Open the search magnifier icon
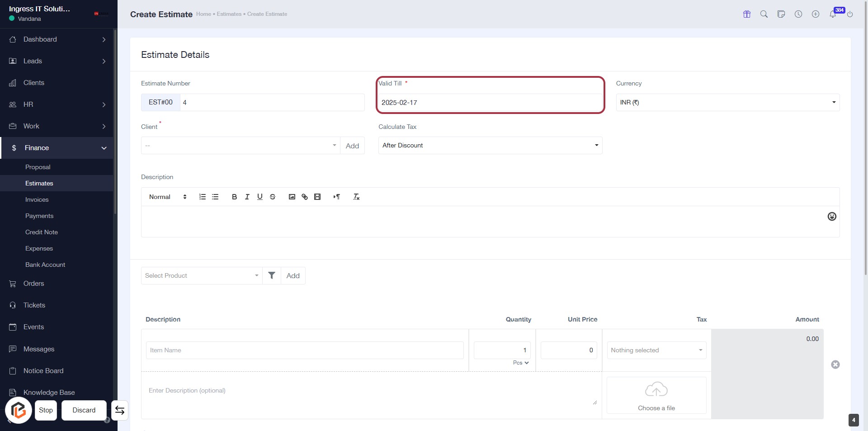 pyautogui.click(x=764, y=14)
